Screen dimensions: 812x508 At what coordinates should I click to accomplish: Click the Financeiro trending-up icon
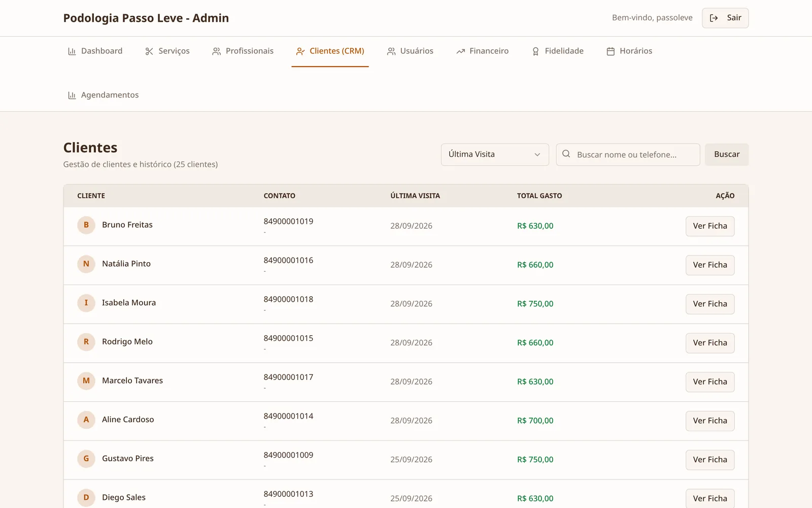tap(461, 51)
